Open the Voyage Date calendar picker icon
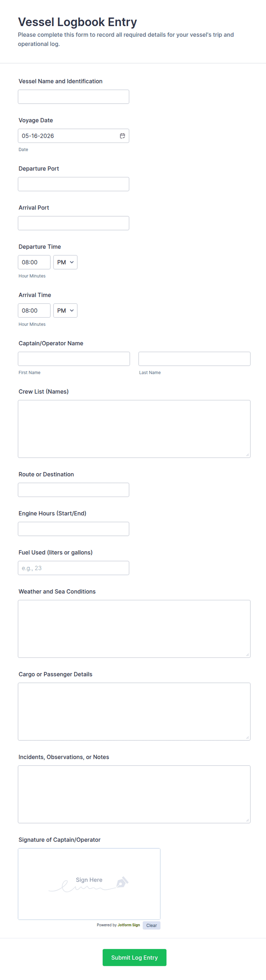 [x=122, y=136]
